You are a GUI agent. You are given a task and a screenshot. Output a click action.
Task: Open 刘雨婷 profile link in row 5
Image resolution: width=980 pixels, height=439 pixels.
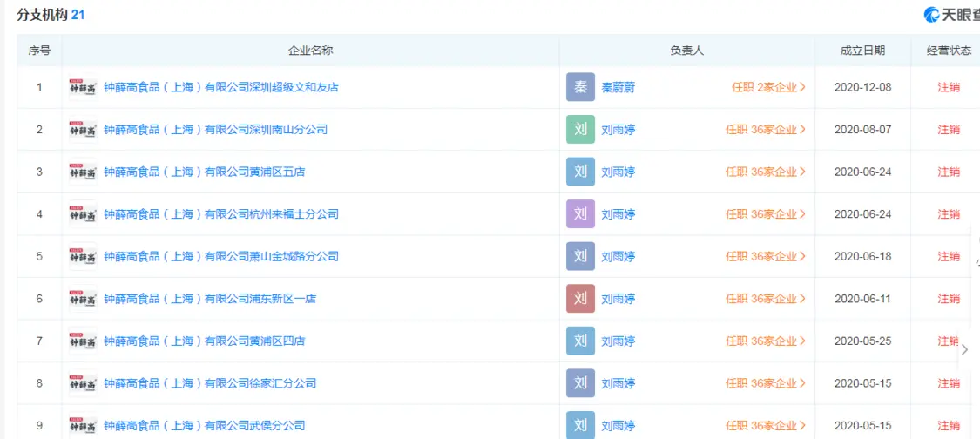(x=618, y=256)
